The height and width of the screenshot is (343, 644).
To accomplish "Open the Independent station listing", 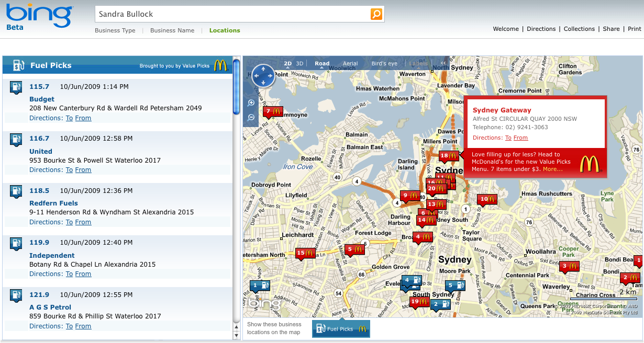I will pyautogui.click(x=52, y=255).
